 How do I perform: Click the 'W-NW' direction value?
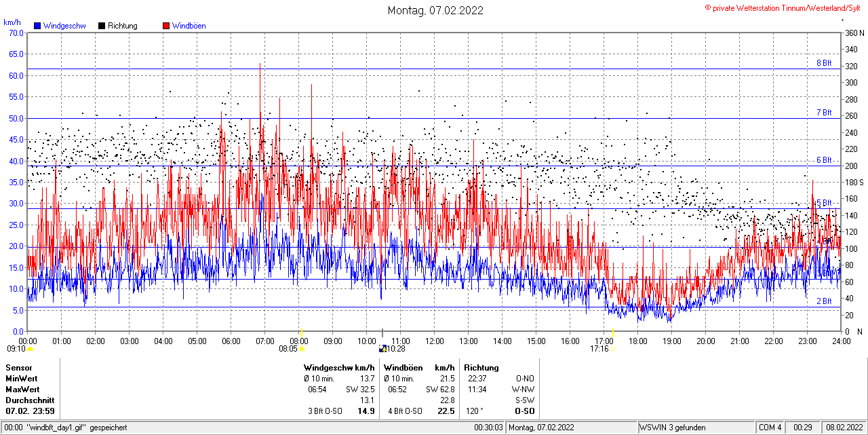coord(524,389)
